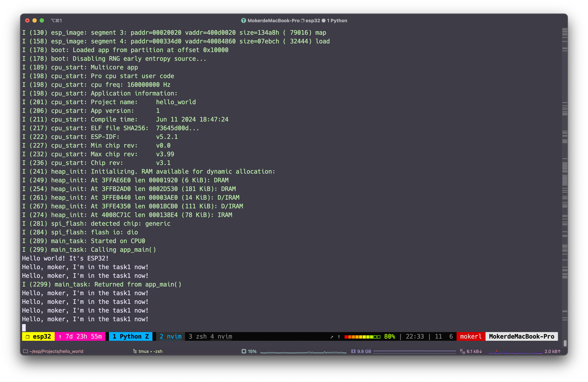Select tmux window 3 zsh
588x382 pixels.
pyautogui.click(x=198, y=336)
